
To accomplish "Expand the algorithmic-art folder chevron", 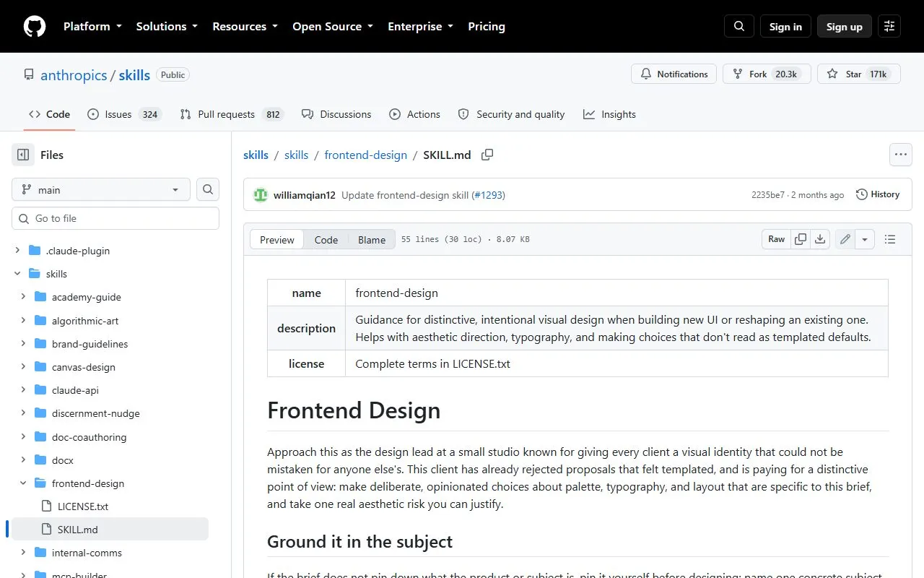I will pyautogui.click(x=23, y=320).
